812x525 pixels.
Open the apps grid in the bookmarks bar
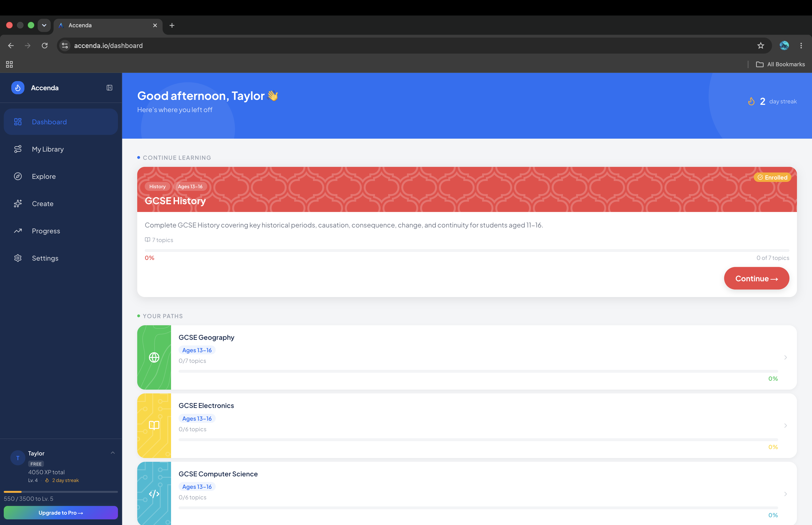(x=10, y=64)
